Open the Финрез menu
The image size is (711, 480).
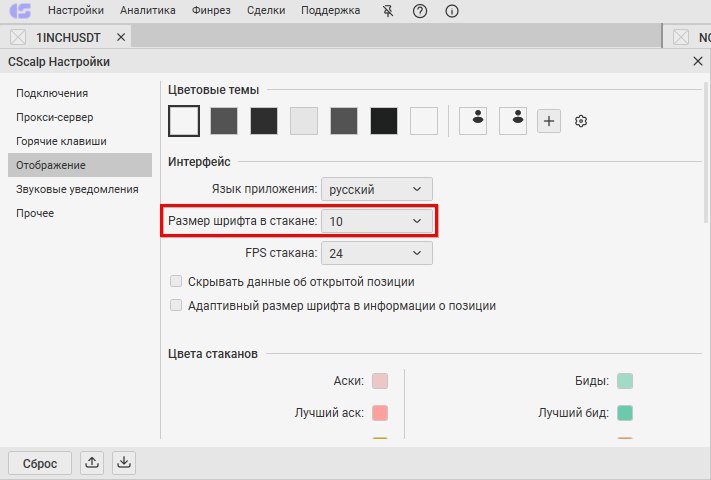(211, 10)
